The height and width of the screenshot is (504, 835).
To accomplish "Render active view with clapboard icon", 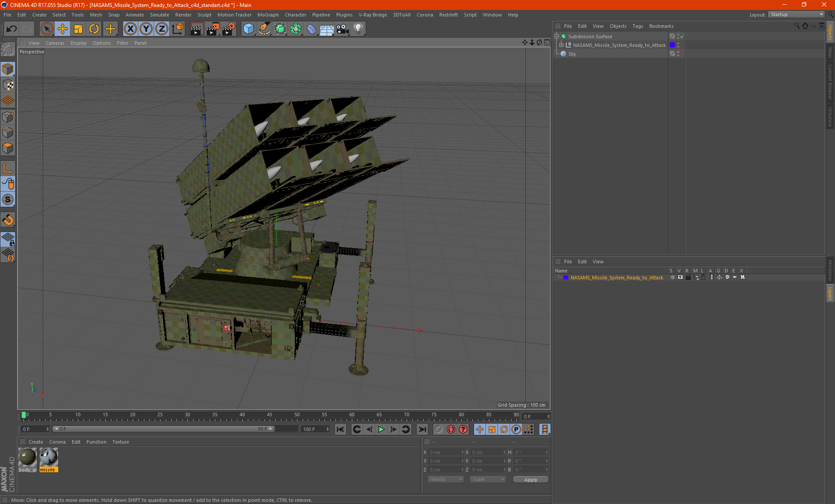I will coord(197,29).
